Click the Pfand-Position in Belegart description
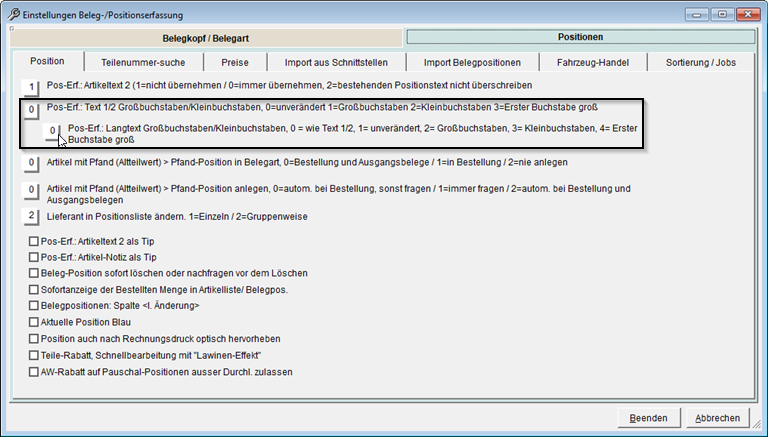Image resolution: width=768 pixels, height=437 pixels. [307, 162]
